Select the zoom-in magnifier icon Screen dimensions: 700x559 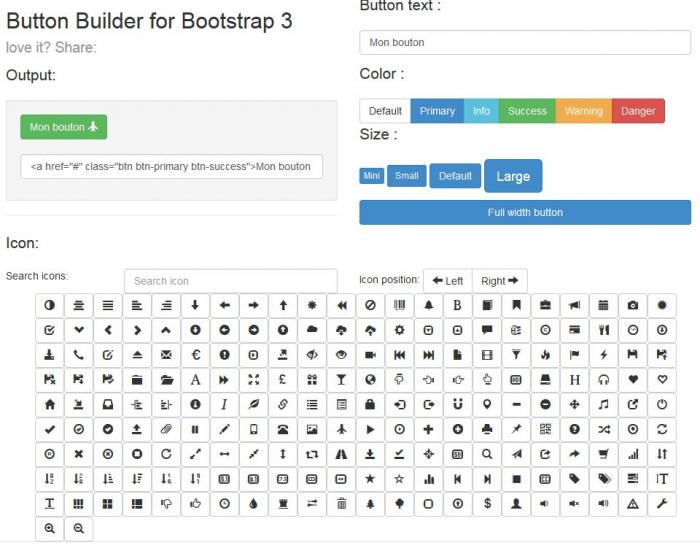coord(50,528)
